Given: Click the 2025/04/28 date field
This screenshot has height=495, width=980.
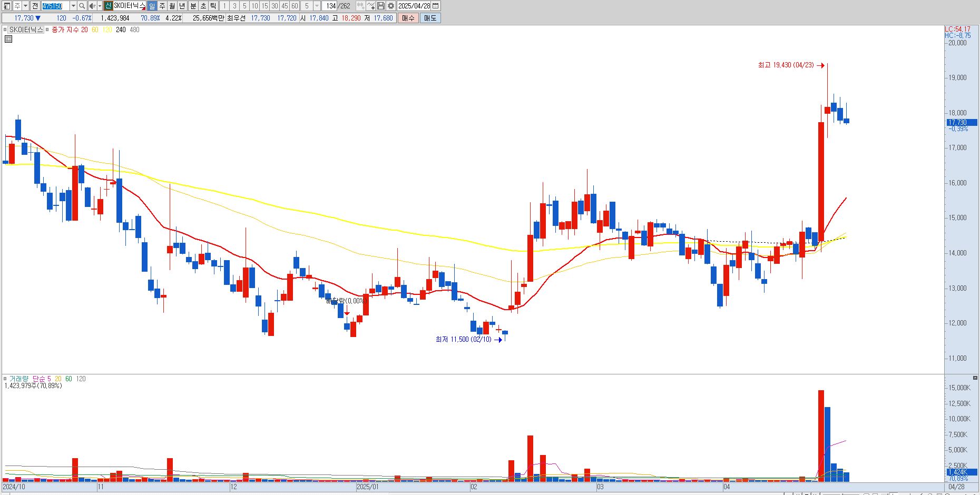Looking at the screenshot, I should pos(414,6).
